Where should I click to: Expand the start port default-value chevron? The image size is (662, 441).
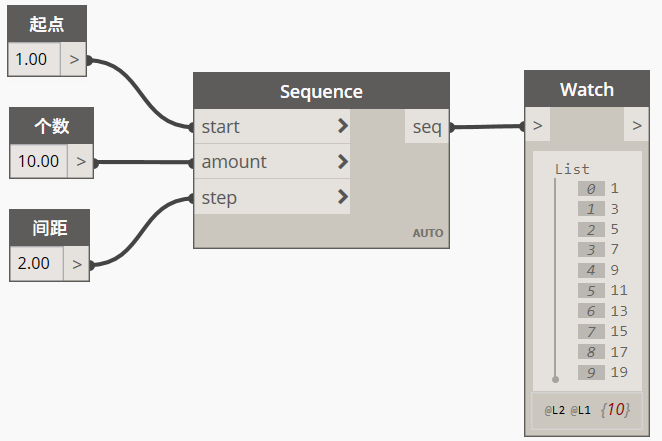(x=343, y=126)
